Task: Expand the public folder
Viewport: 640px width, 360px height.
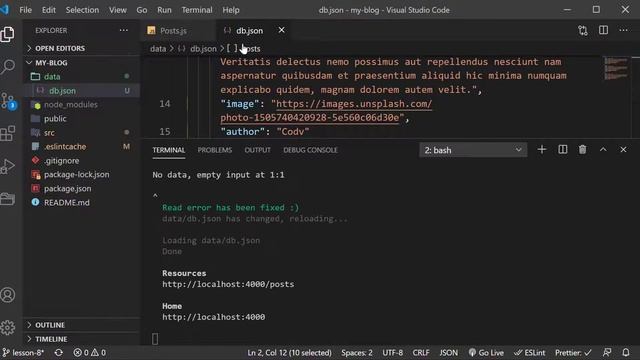Action: [55, 118]
